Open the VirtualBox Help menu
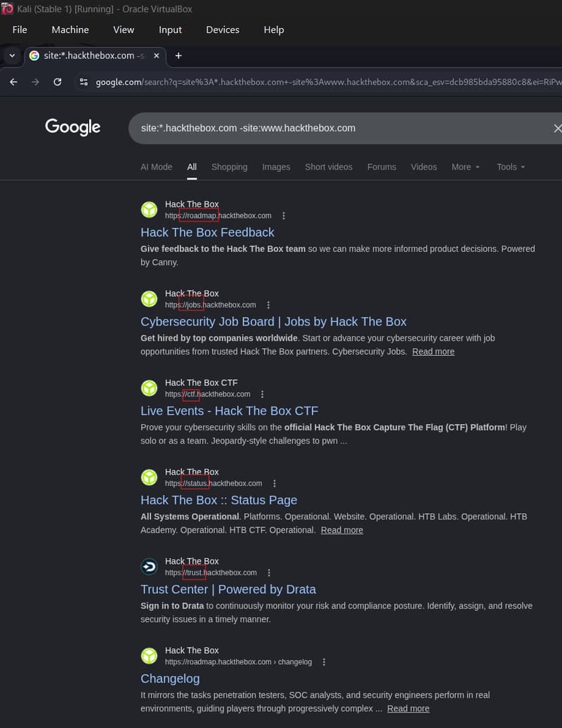562x728 pixels. pyautogui.click(x=273, y=29)
